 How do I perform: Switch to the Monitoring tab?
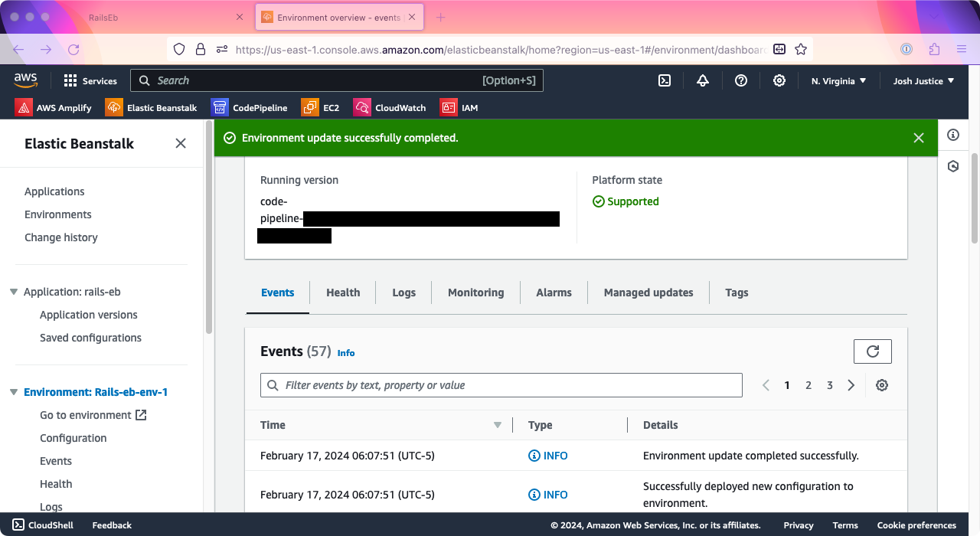[475, 293]
